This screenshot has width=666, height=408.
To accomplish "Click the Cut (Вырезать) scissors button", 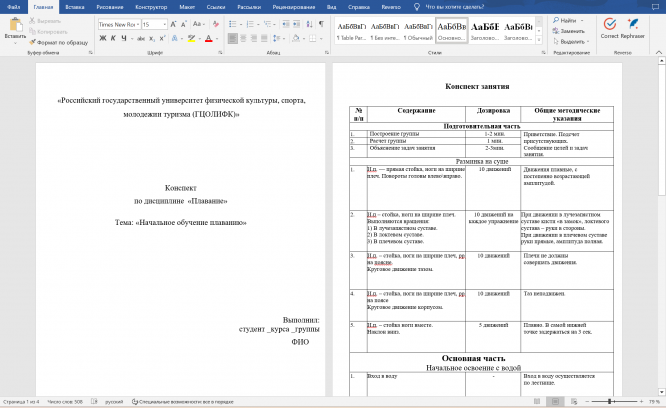I will [45, 20].
